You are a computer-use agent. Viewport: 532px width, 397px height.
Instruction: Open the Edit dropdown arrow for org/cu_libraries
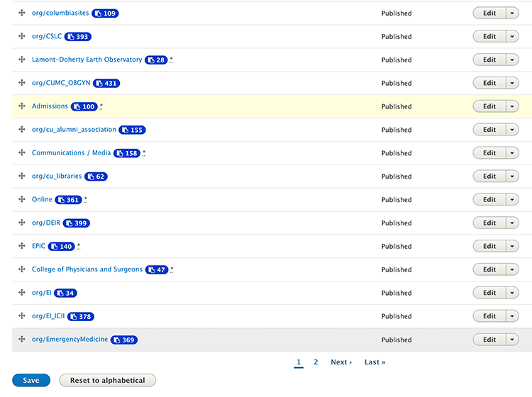pyautogui.click(x=512, y=177)
